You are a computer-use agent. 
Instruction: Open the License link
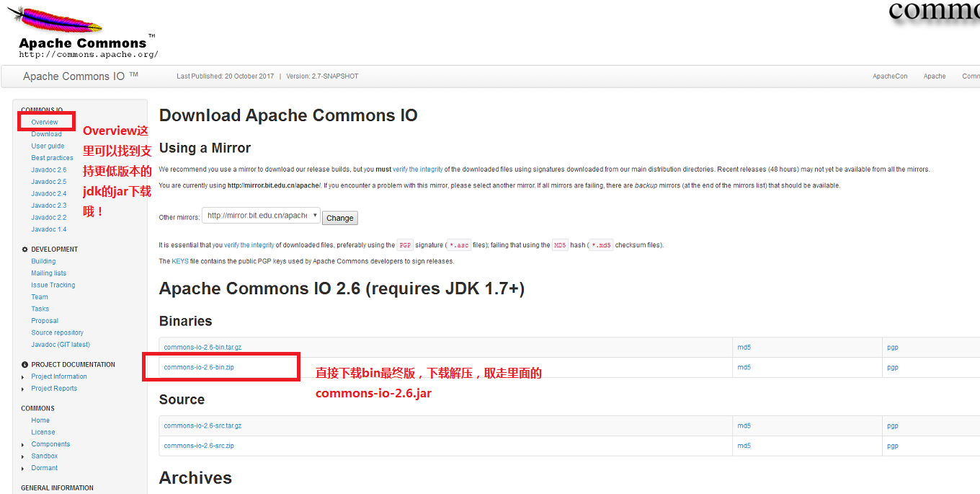[43, 433]
